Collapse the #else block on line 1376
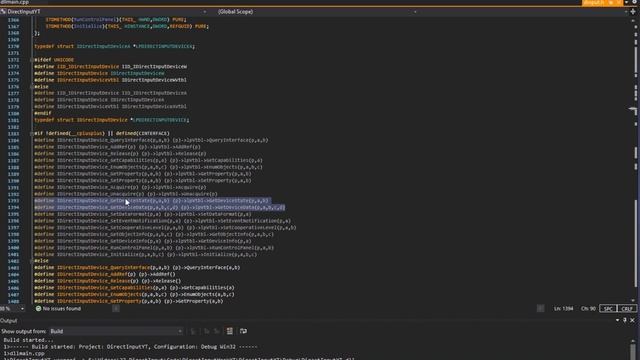Image resolution: width=640 pixels, height=360 pixels. [x=31, y=87]
